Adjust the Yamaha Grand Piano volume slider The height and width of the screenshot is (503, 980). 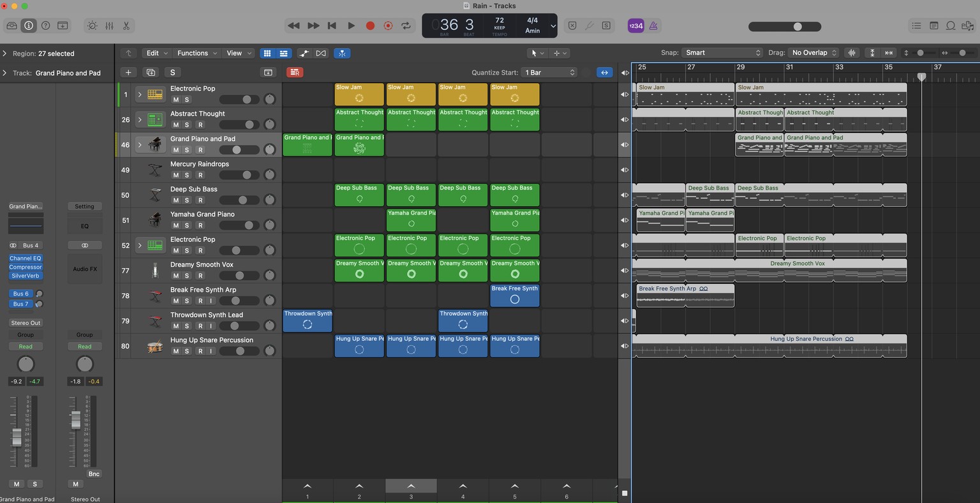click(x=239, y=225)
